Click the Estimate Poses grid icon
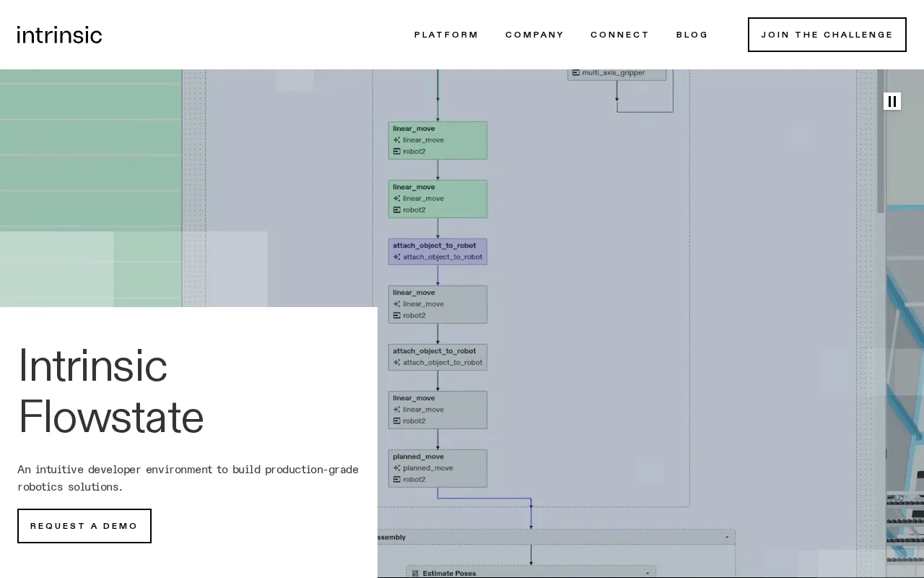924x578 pixels. point(415,573)
